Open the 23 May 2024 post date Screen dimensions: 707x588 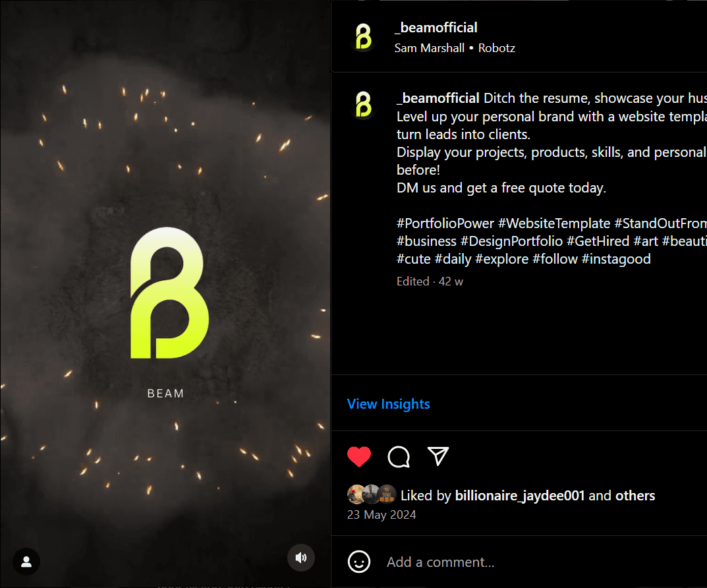point(382,514)
